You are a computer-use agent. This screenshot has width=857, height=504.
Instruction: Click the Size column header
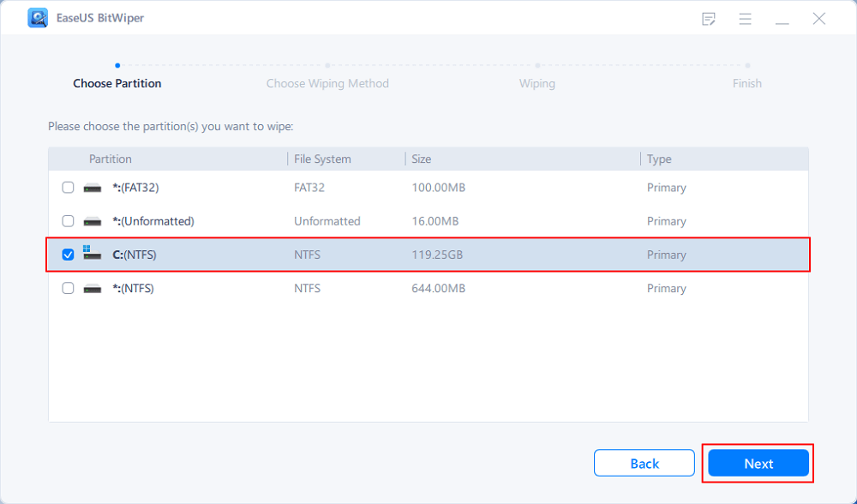click(422, 159)
